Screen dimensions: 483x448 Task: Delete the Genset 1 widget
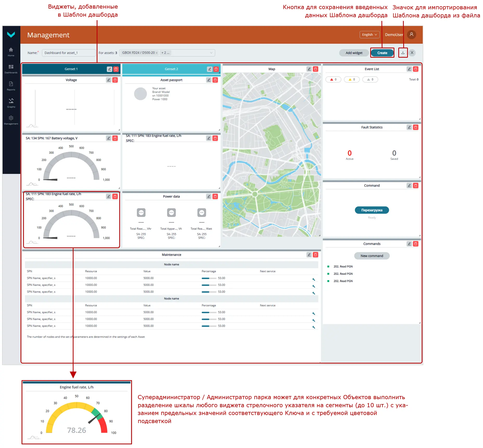point(116,69)
